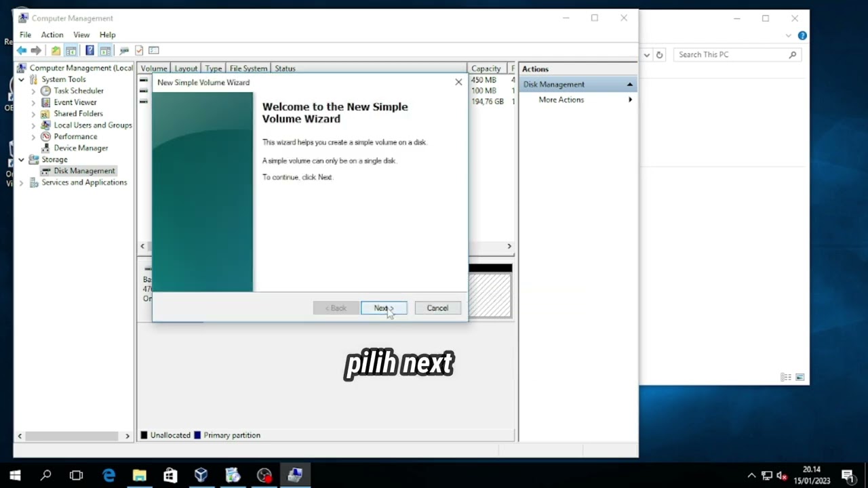This screenshot has width=868, height=488.
Task: Click the refresh button in Explorer window
Action: pos(659,55)
